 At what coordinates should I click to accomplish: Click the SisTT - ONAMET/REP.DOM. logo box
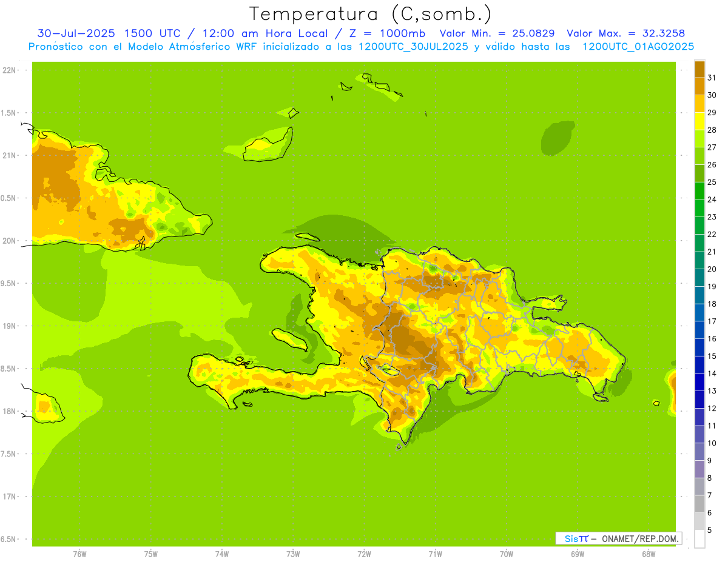(618, 538)
